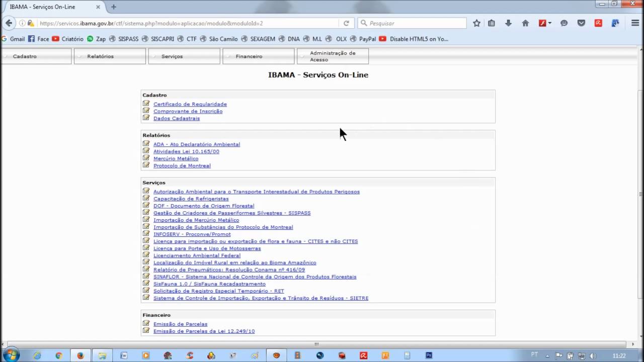Open the Financeiro menu

pos(259,56)
